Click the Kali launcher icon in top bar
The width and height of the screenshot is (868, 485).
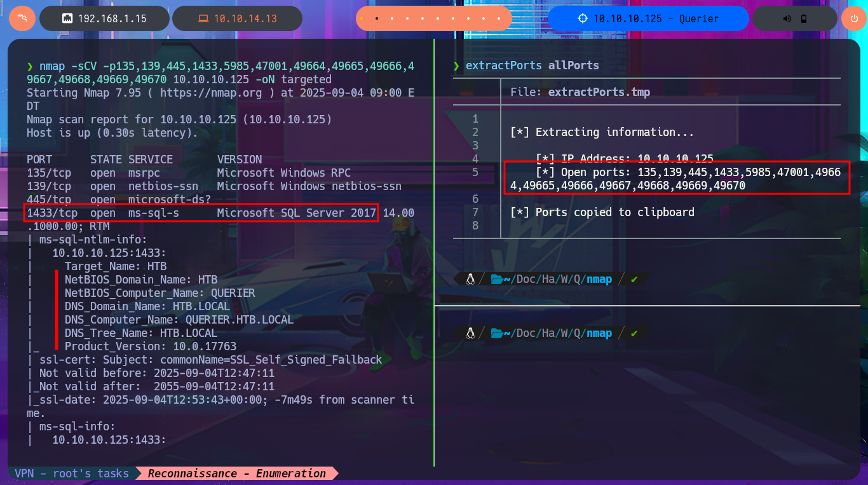(22, 18)
